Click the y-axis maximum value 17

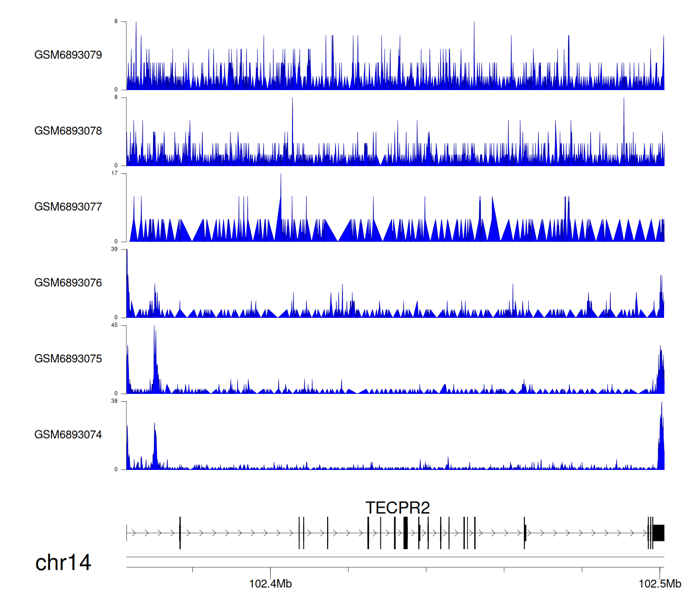(x=114, y=174)
